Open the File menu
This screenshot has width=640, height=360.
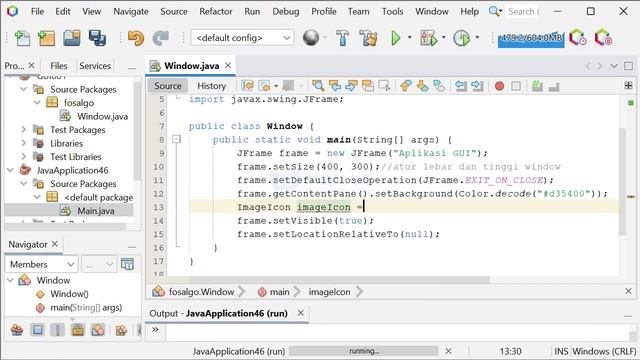click(x=37, y=11)
